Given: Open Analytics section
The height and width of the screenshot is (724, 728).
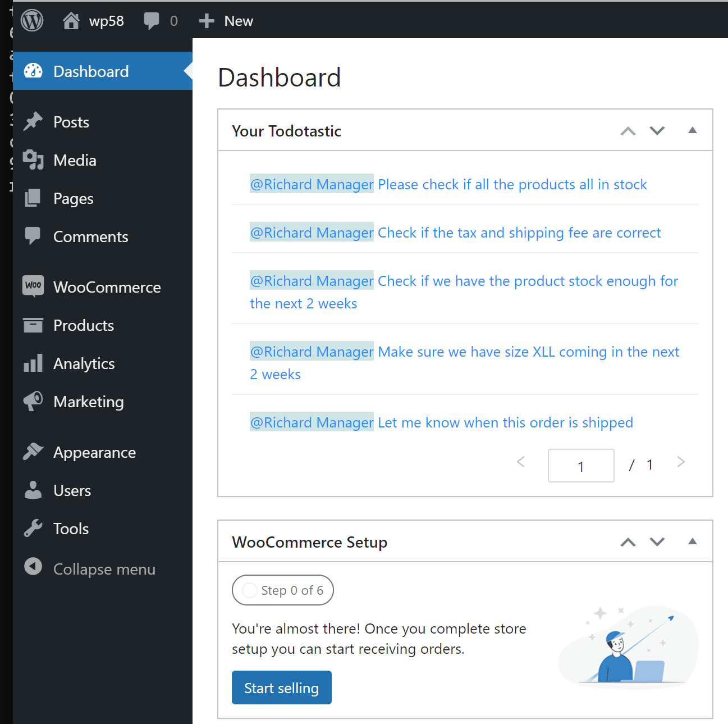Looking at the screenshot, I should click(x=84, y=363).
